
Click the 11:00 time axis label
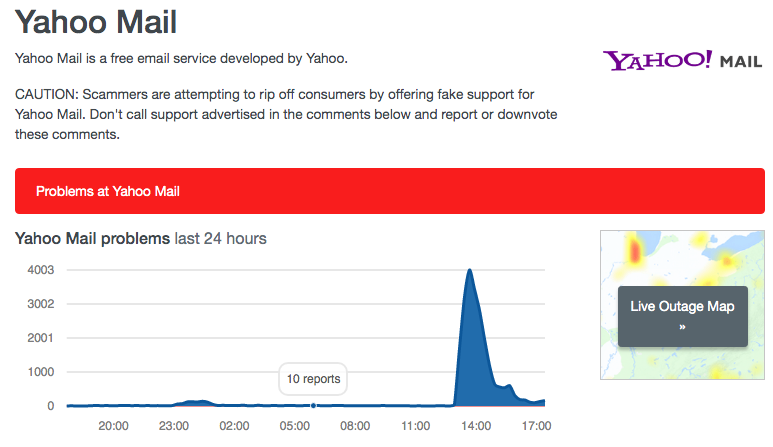point(415,426)
